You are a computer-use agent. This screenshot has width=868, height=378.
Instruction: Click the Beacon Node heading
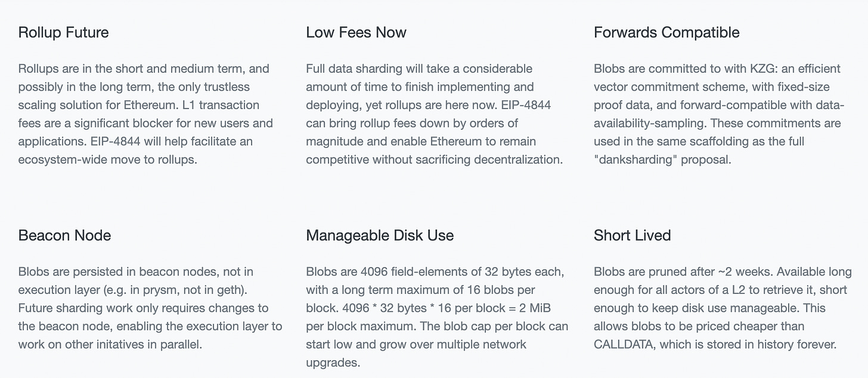pyautogui.click(x=64, y=235)
